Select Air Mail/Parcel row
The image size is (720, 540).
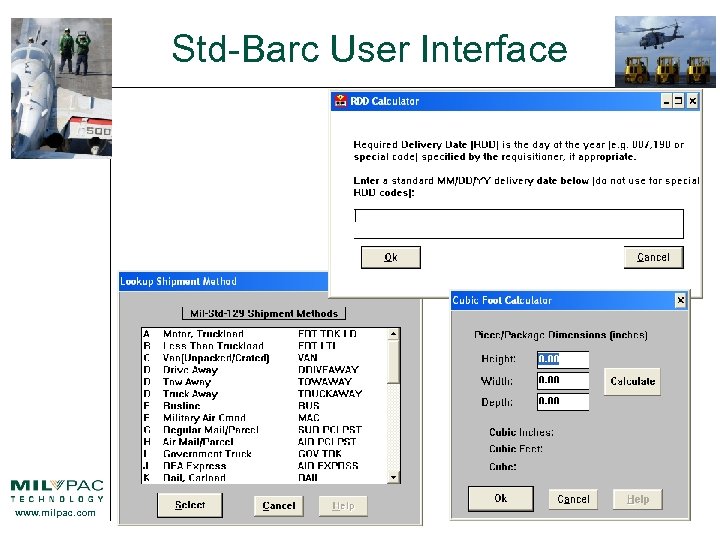tap(265, 442)
